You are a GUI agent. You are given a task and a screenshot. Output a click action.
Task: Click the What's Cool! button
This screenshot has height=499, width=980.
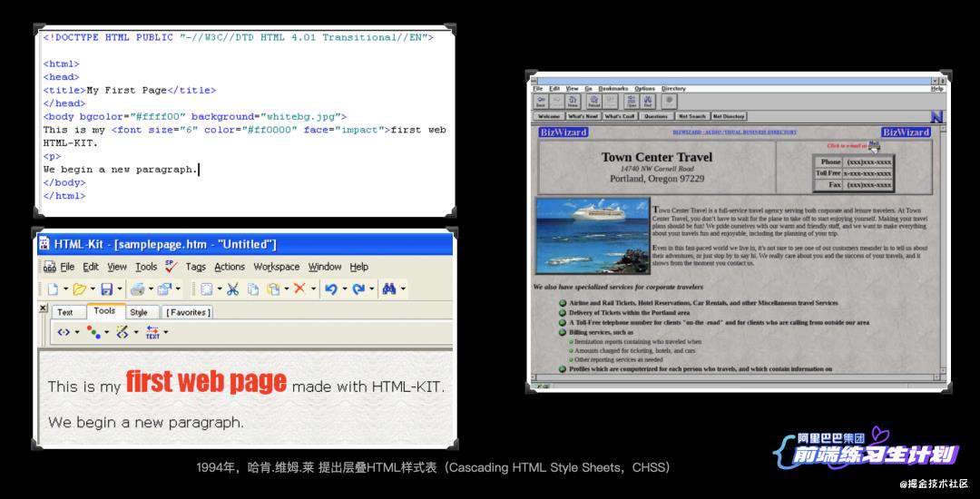pos(620,116)
